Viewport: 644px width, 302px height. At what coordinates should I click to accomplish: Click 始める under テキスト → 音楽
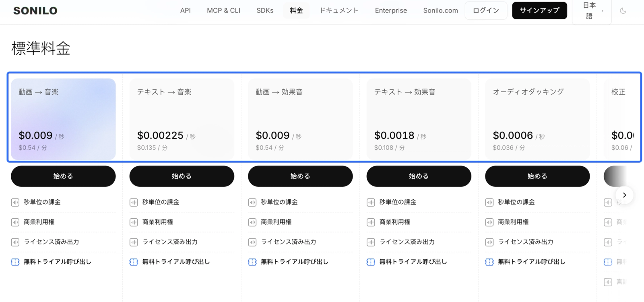[x=182, y=176]
